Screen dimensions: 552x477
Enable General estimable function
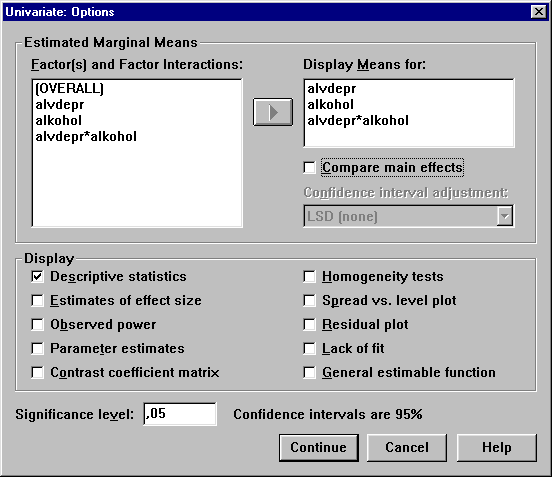pyautogui.click(x=309, y=372)
